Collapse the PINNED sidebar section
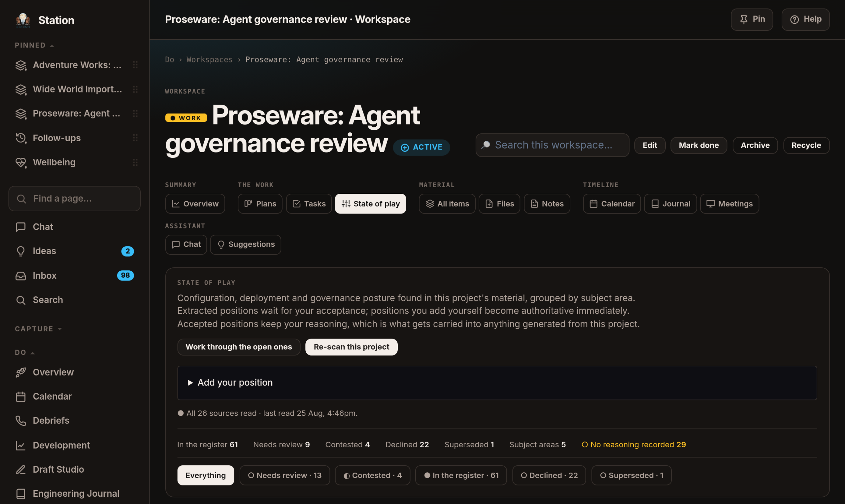Viewport: 845px width, 504px height. pyautogui.click(x=34, y=45)
